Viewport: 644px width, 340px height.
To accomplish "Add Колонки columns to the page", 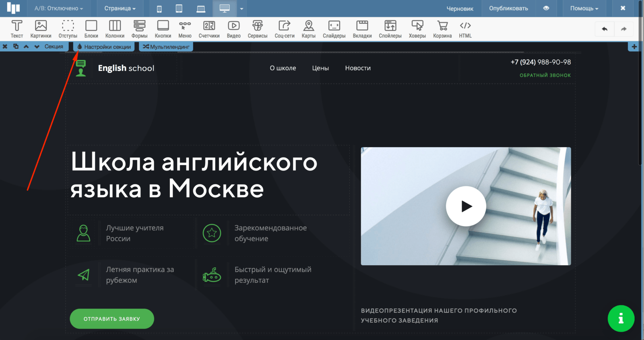I will tap(115, 29).
